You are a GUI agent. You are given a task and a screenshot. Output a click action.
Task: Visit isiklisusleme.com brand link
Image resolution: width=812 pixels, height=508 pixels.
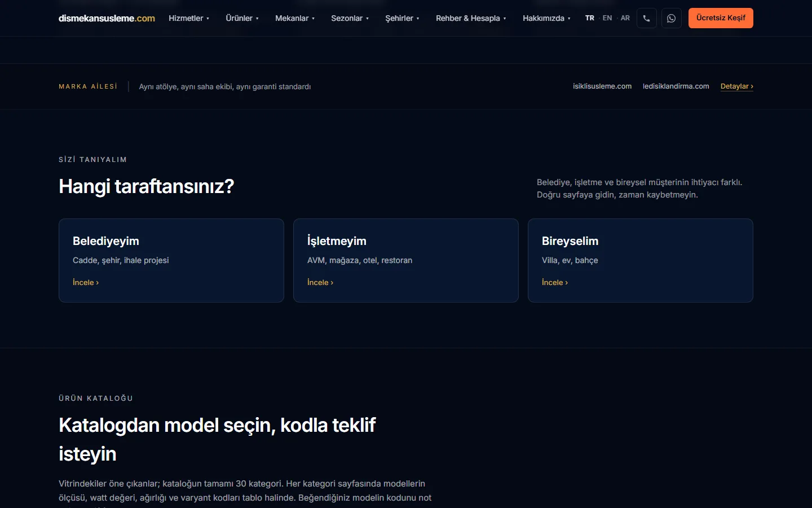point(602,86)
